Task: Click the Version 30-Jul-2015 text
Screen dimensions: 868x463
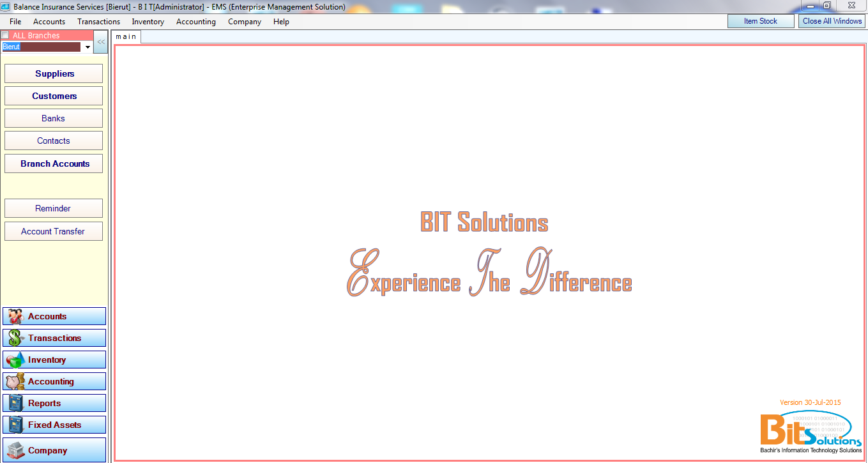Action: pyautogui.click(x=811, y=402)
